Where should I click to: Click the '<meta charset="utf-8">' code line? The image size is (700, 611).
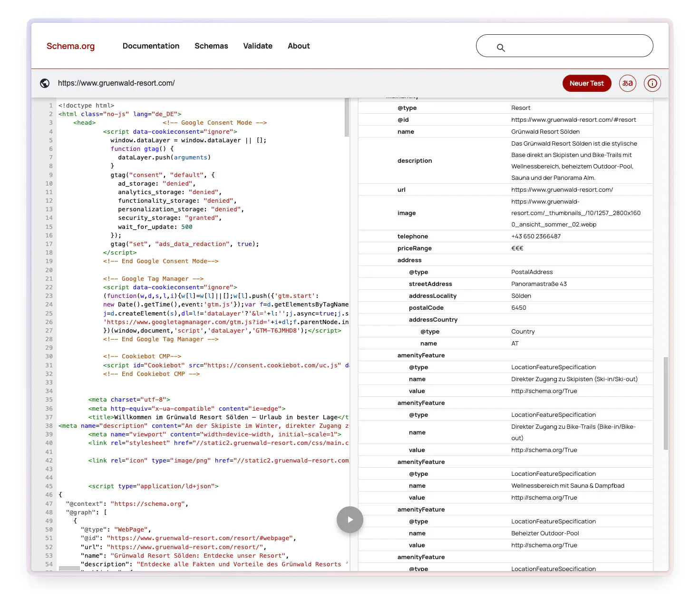[129, 400]
